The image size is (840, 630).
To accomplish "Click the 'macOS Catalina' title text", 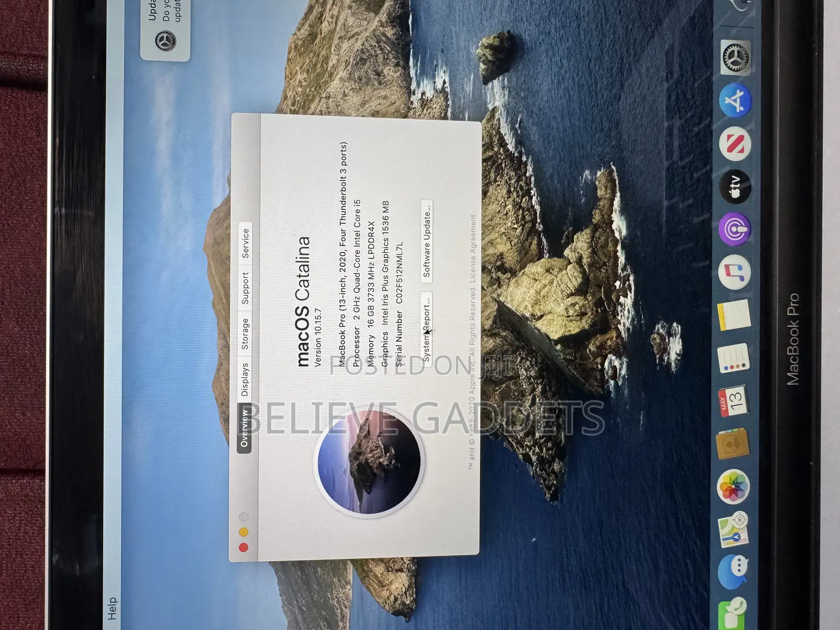I will tap(303, 301).
